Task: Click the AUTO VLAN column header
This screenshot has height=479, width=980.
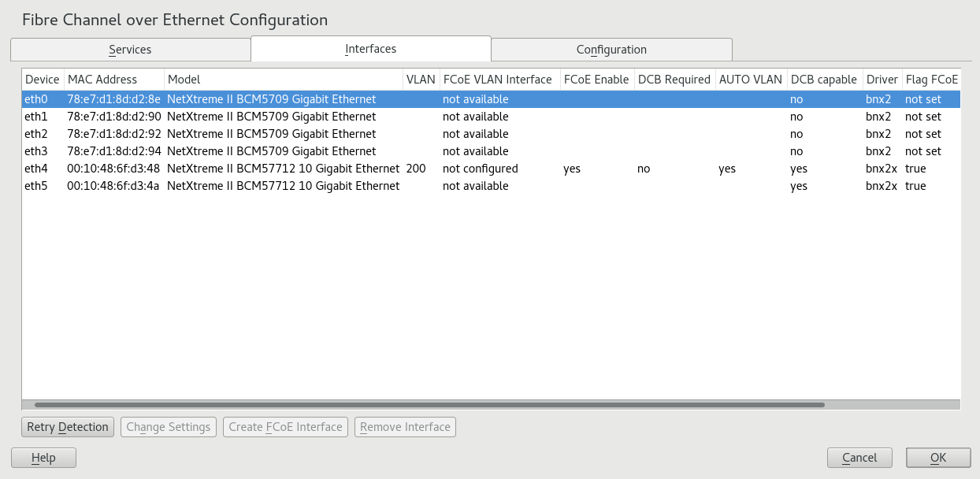Action: [x=750, y=80]
